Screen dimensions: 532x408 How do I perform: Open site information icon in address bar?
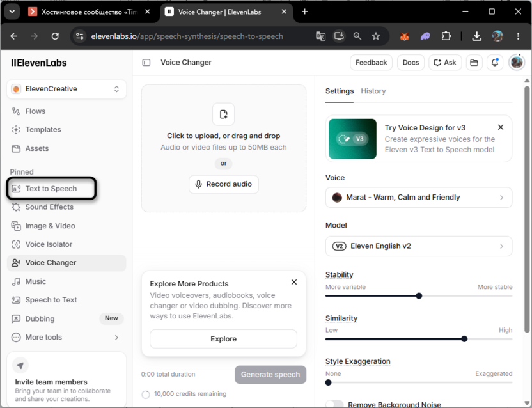80,36
